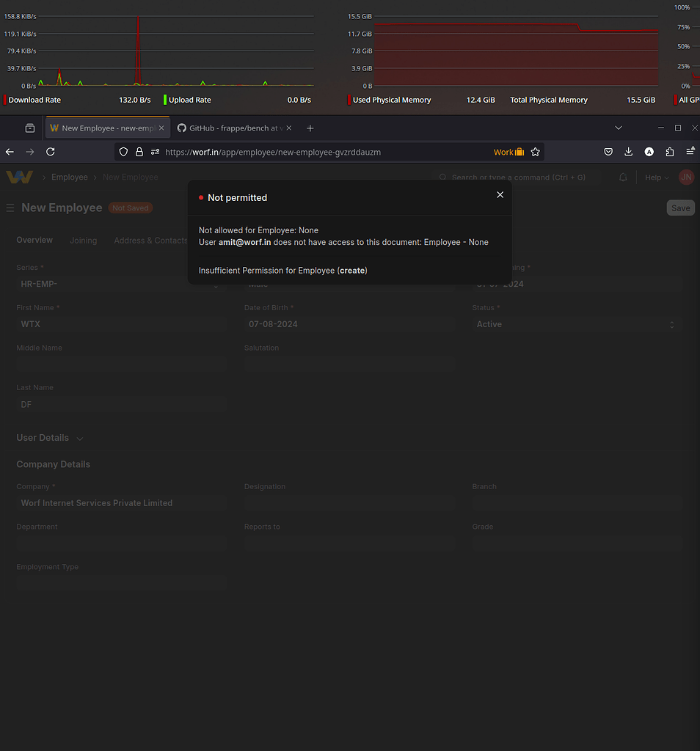Open the Employee breadcrumb link
Image resolution: width=700 pixels, height=751 pixels.
[69, 177]
